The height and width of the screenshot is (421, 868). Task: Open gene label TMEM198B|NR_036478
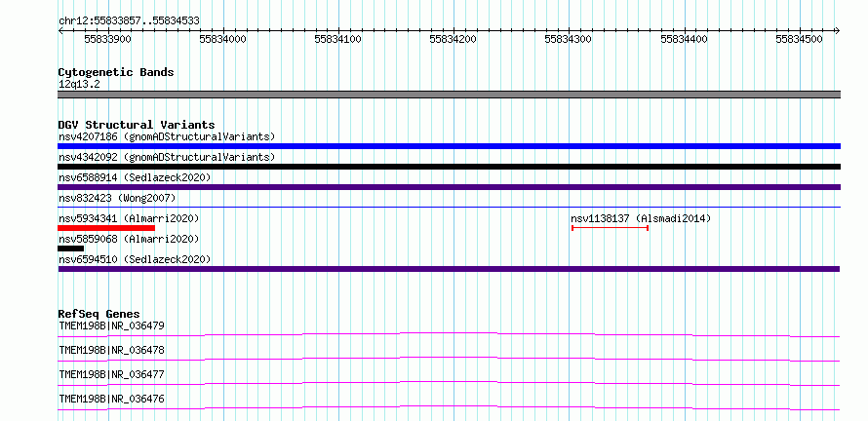click(x=111, y=350)
